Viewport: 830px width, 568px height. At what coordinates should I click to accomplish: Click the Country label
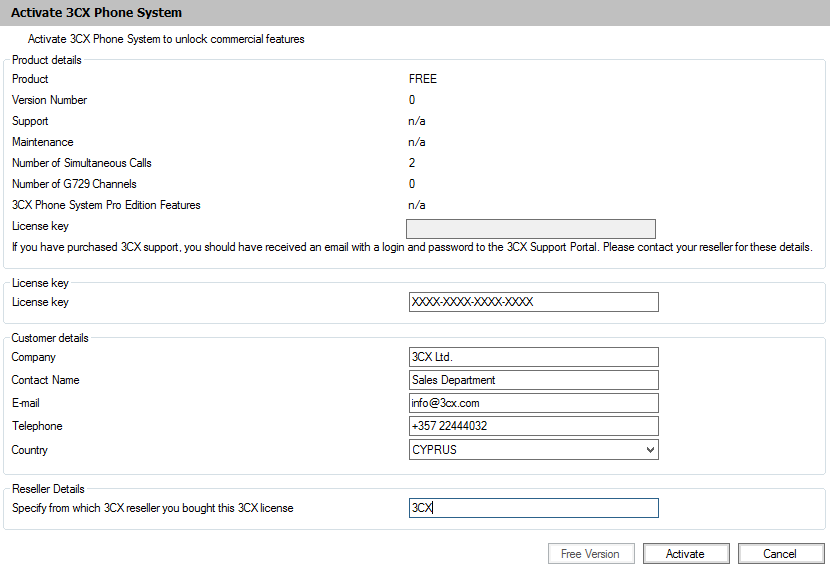pyautogui.click(x=30, y=450)
